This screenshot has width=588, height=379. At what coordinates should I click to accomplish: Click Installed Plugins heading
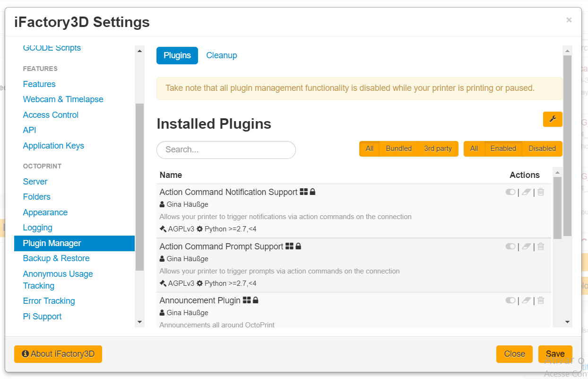214,124
